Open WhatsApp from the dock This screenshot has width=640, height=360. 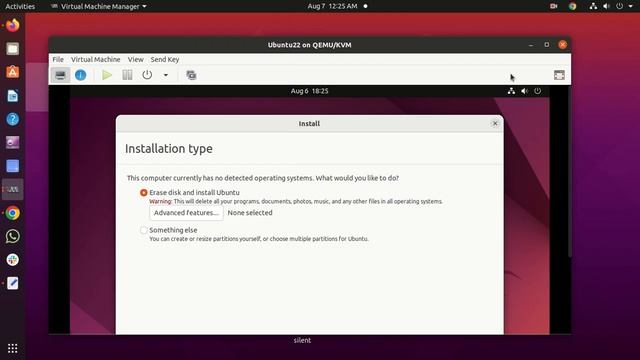tap(13, 236)
